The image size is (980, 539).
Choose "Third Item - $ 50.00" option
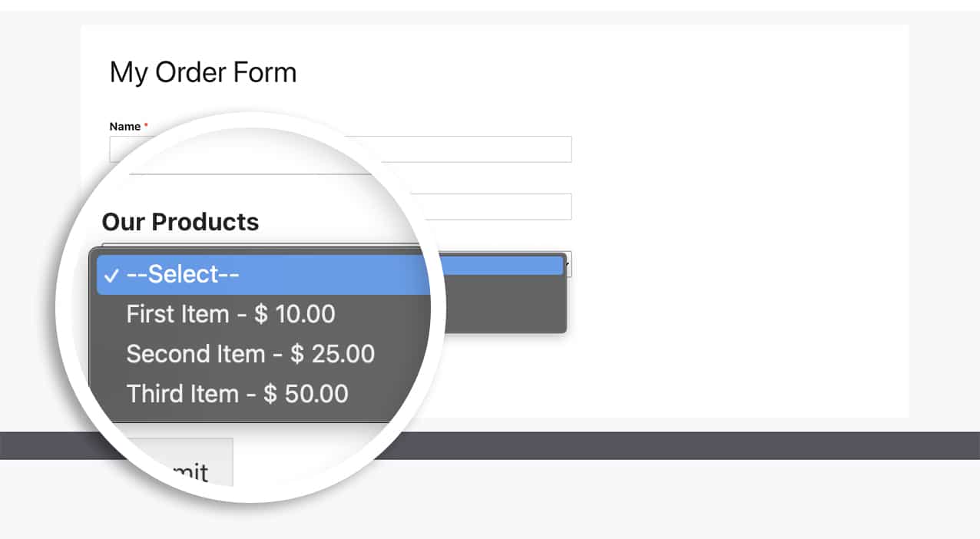(x=237, y=394)
